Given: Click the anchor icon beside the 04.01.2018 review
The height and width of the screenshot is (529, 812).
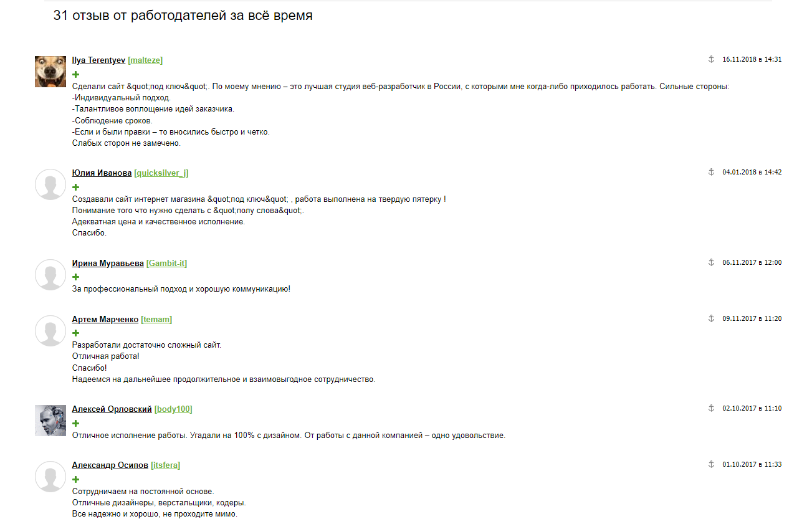Looking at the screenshot, I should [711, 172].
